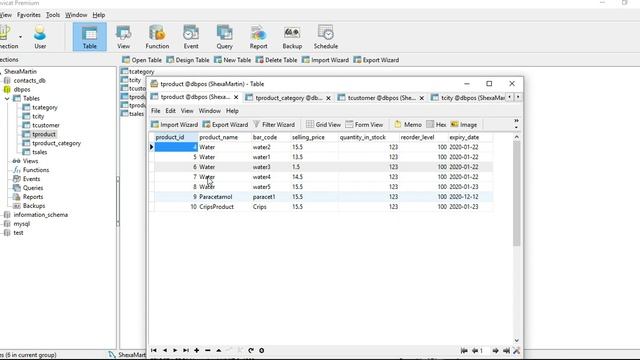Select the contacts_db database
The image size is (640, 360).
click(x=29, y=80)
